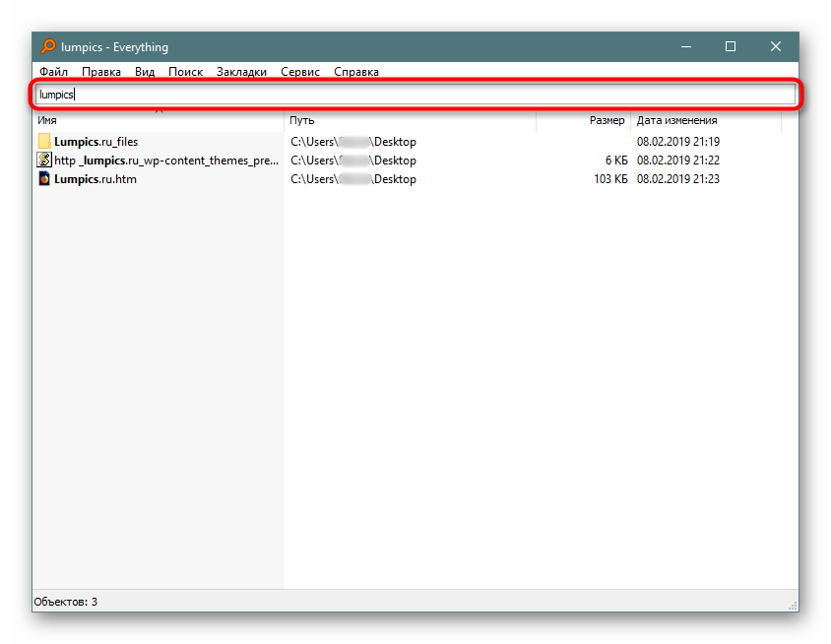Click the Everything magnifier icon in title bar
The width and height of the screenshot is (831, 644).
[47, 46]
